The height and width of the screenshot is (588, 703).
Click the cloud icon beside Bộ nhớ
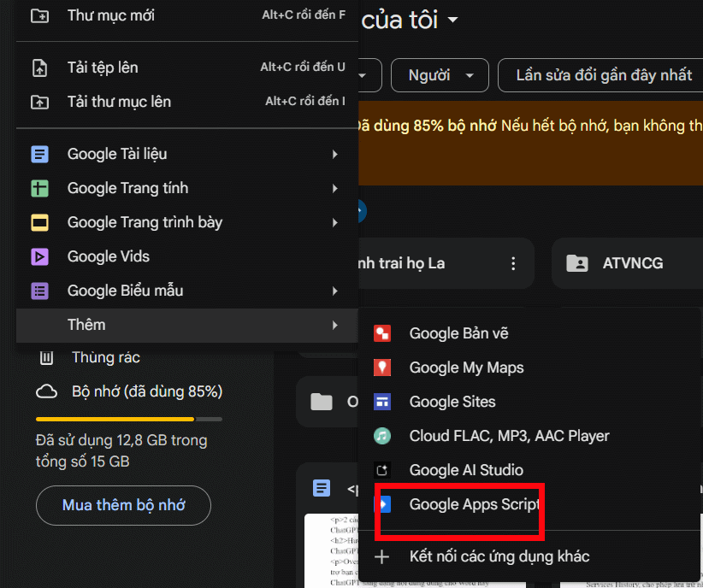pyautogui.click(x=47, y=391)
